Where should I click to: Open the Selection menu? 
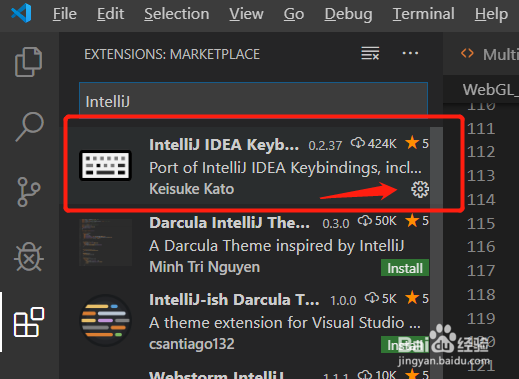pos(177,14)
